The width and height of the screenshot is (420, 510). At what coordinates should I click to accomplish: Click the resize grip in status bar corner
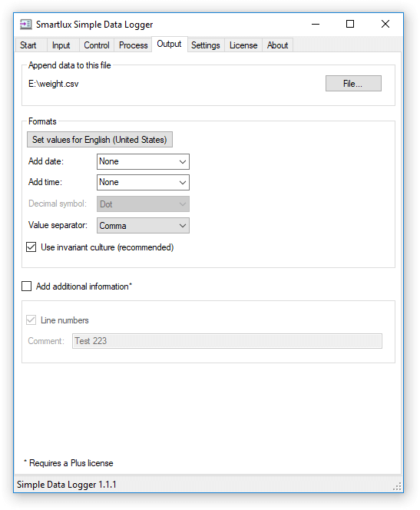(397, 486)
